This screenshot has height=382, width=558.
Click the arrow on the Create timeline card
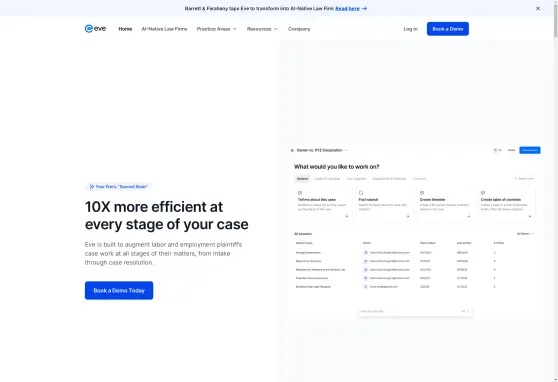pos(469,216)
